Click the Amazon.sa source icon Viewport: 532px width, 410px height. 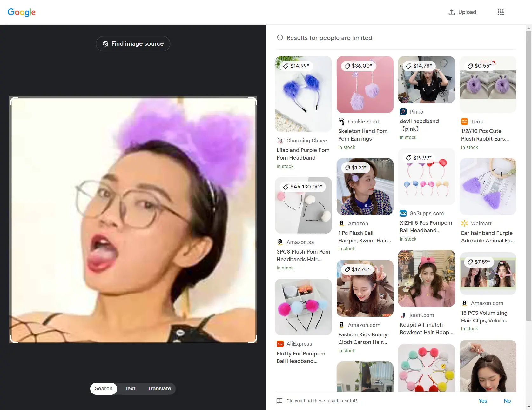(x=280, y=242)
